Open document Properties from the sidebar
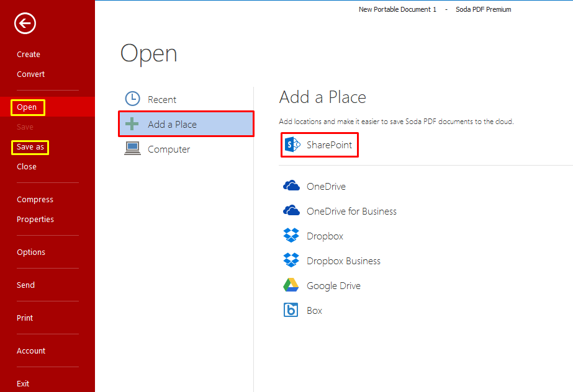573x392 pixels. [x=35, y=220]
